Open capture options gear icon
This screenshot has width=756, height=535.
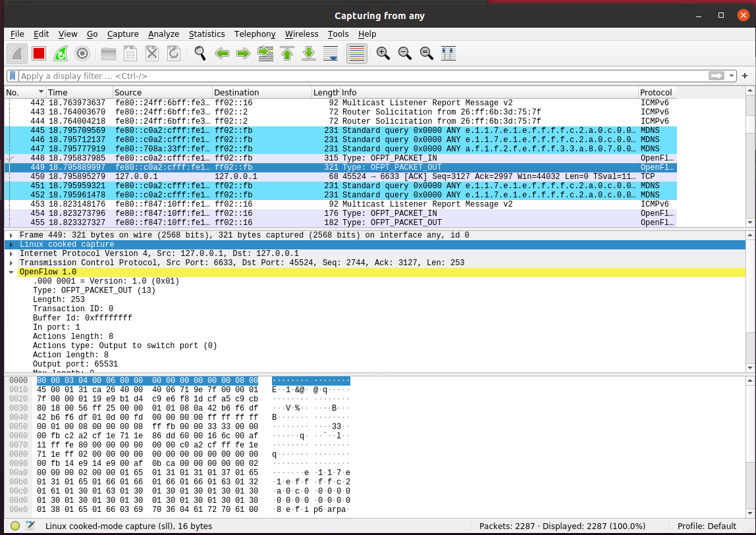(x=82, y=53)
